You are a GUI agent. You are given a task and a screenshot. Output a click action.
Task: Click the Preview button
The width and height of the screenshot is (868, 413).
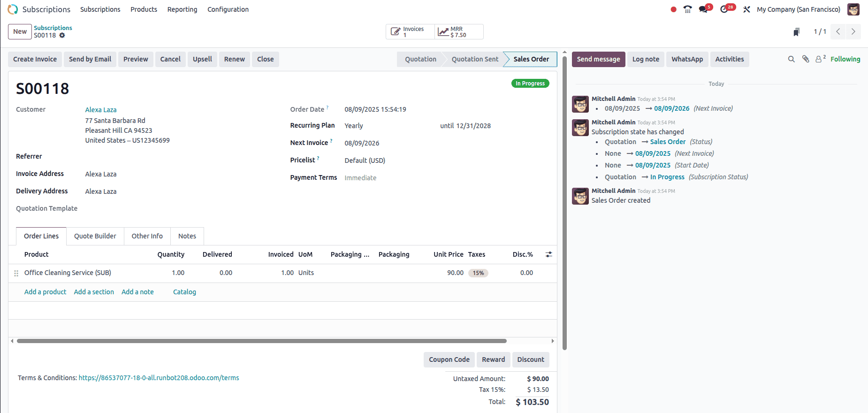[136, 59]
